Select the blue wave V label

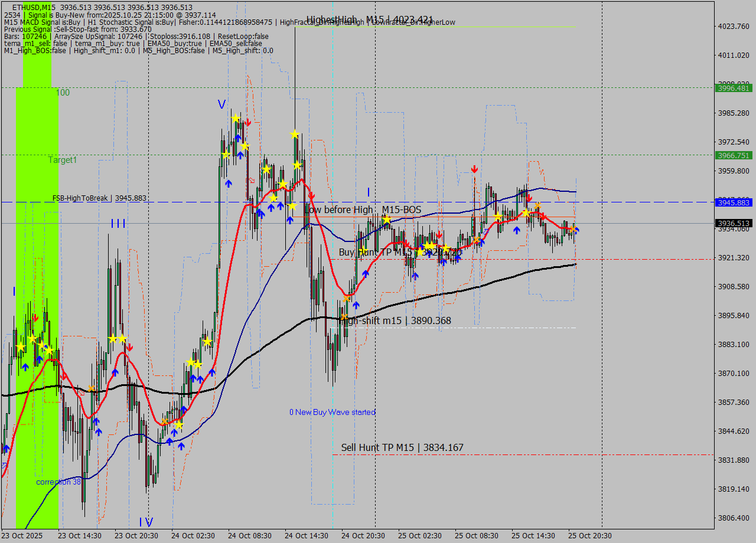221,104
